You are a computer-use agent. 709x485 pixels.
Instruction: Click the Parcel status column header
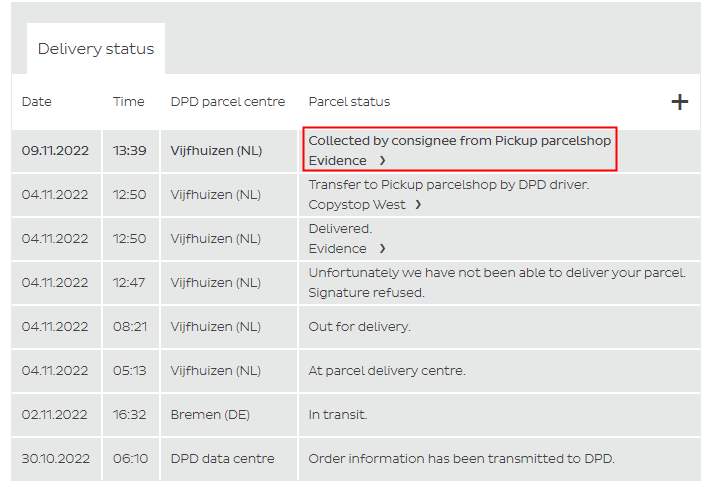[x=349, y=102]
